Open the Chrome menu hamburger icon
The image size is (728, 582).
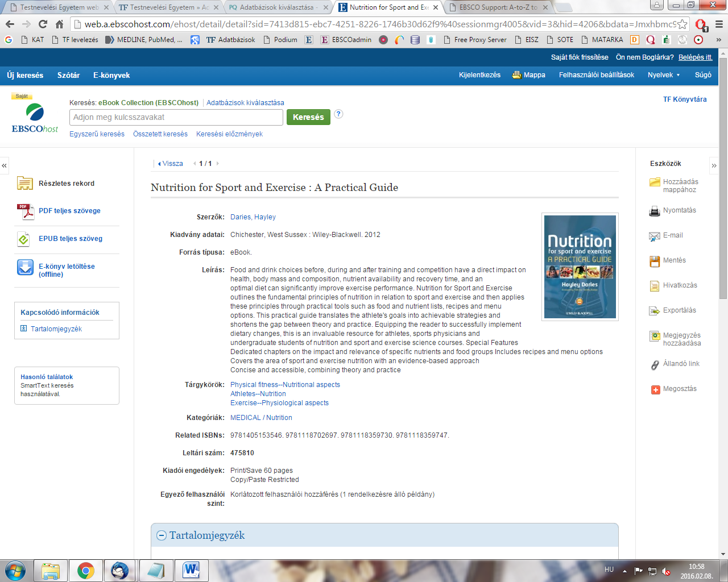click(719, 24)
